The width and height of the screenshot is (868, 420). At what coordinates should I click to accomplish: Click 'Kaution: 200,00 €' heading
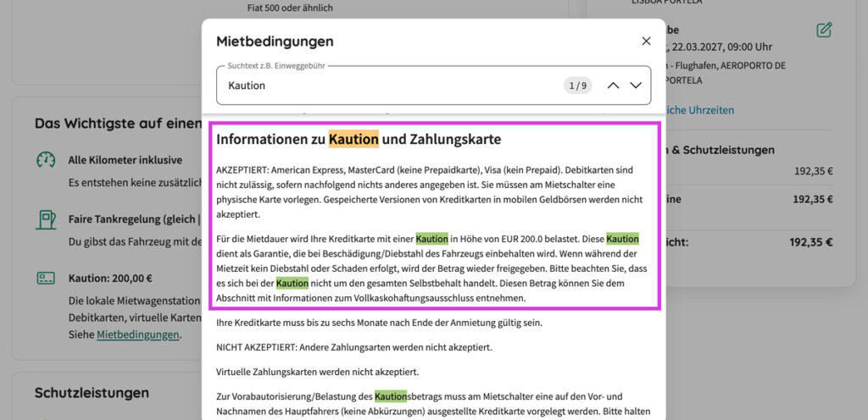(x=111, y=278)
